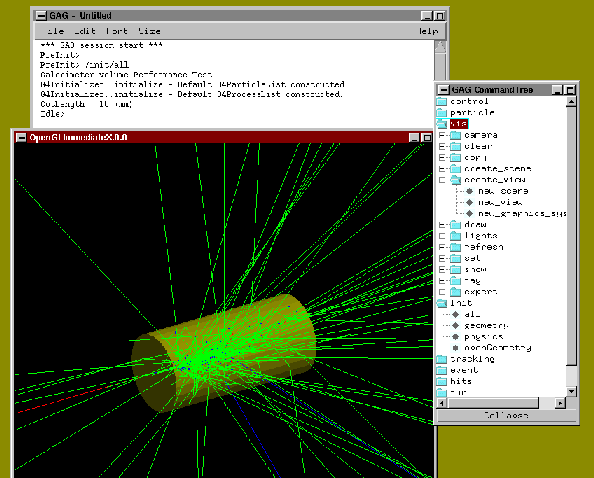Click the geometry command diamond icon
The width and height of the screenshot is (594, 478).
(x=456, y=326)
